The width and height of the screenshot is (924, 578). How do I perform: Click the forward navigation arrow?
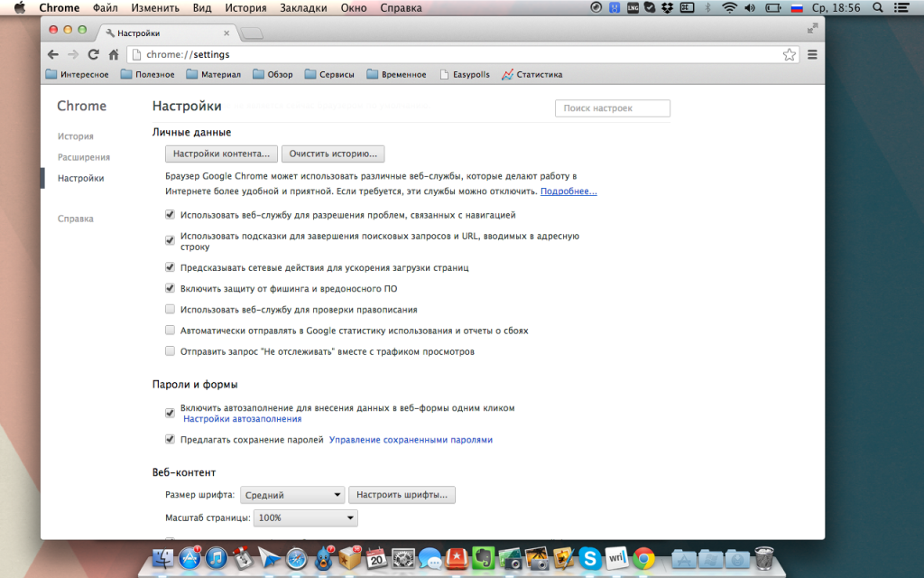coord(73,54)
